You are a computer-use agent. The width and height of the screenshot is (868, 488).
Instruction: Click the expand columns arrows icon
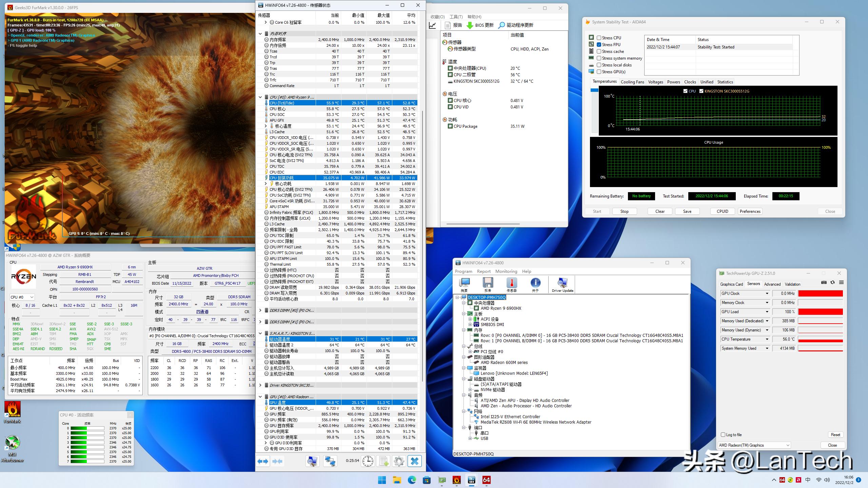click(x=263, y=461)
